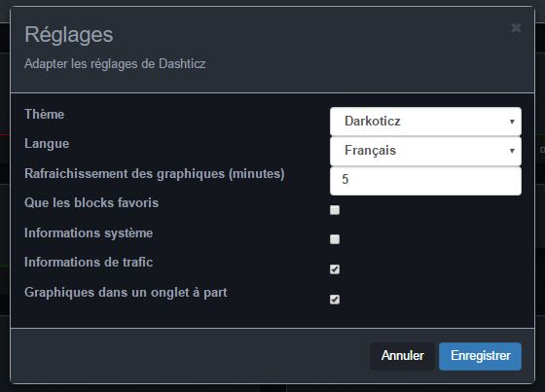Uncheck the Informations de trafic checkbox
The image size is (545, 392).
coord(335,269)
